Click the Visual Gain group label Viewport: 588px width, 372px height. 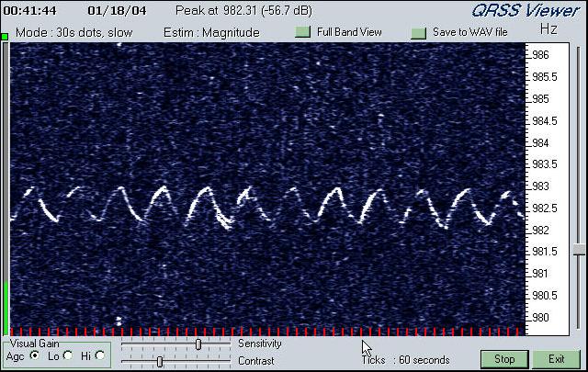(x=35, y=344)
